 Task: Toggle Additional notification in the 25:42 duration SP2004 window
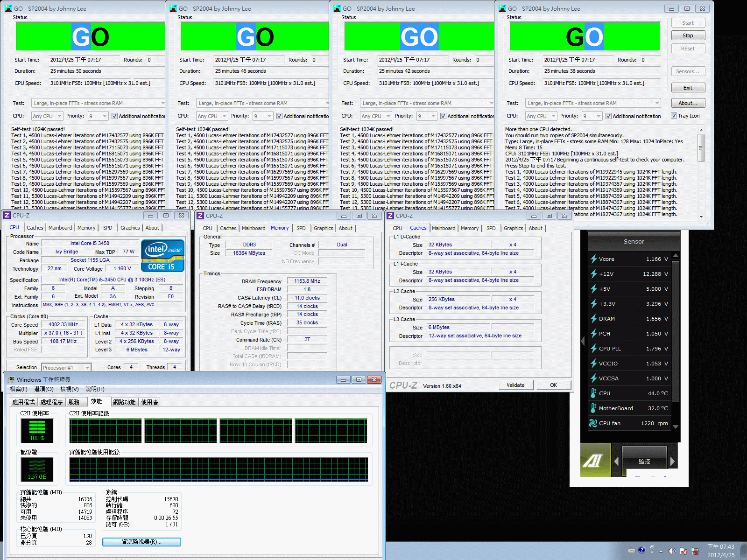point(443,116)
